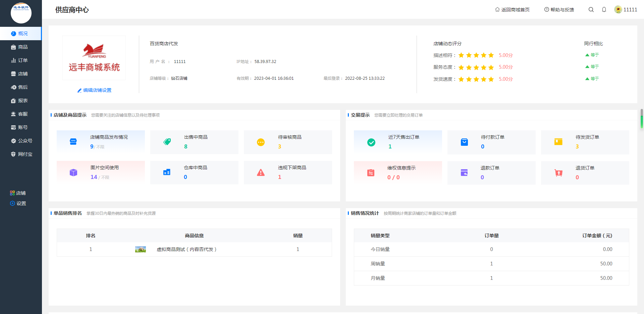Open the 售后 sidebar menu
644x314 pixels.
tap(20, 87)
